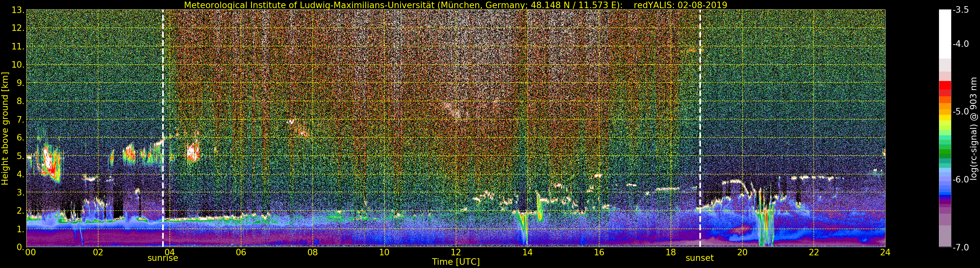Image resolution: width=980 pixels, height=268 pixels.
Task: Click height axis tick label '6.'
Action: point(21,138)
